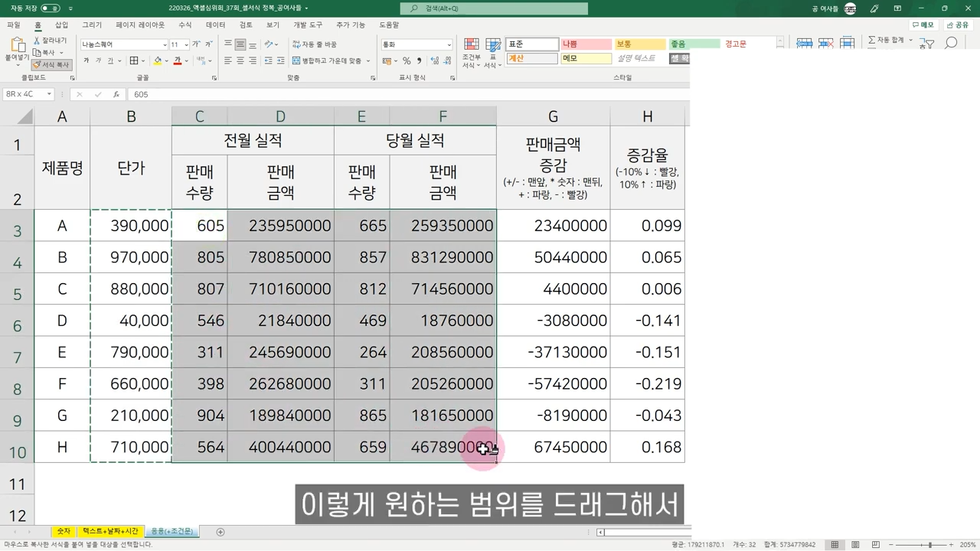The width and height of the screenshot is (980, 551).
Task: Open 조건부 서식 conditional formatting
Action: point(472,52)
